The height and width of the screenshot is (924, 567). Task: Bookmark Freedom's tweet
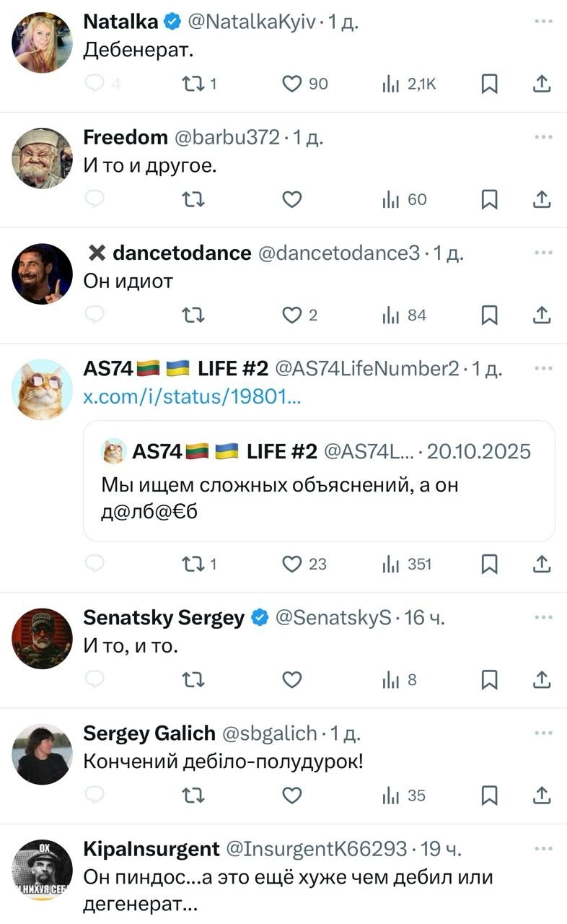(489, 200)
